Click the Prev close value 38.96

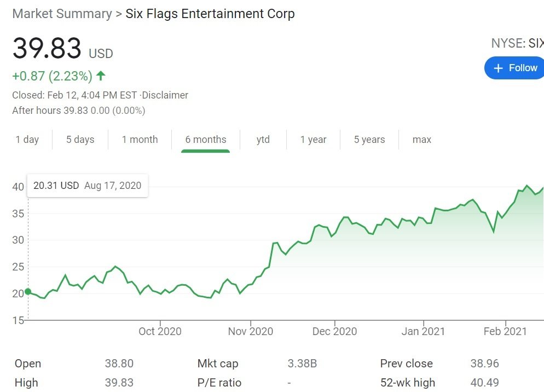pos(485,364)
